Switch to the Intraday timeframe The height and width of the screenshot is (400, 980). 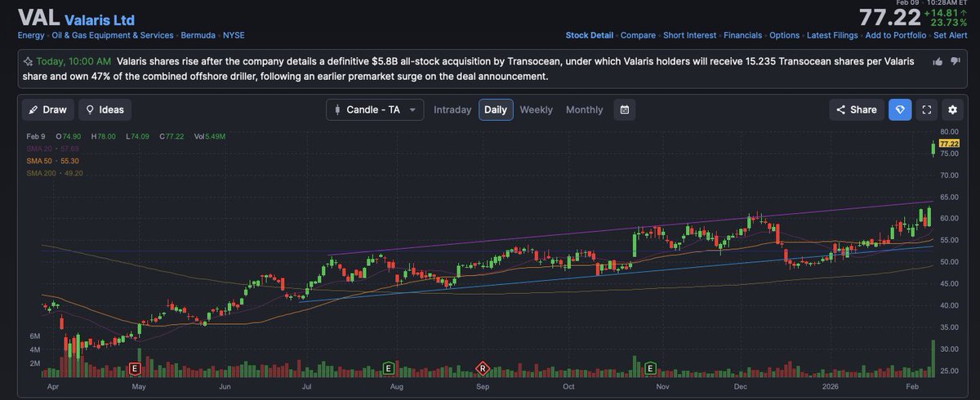[x=452, y=109]
